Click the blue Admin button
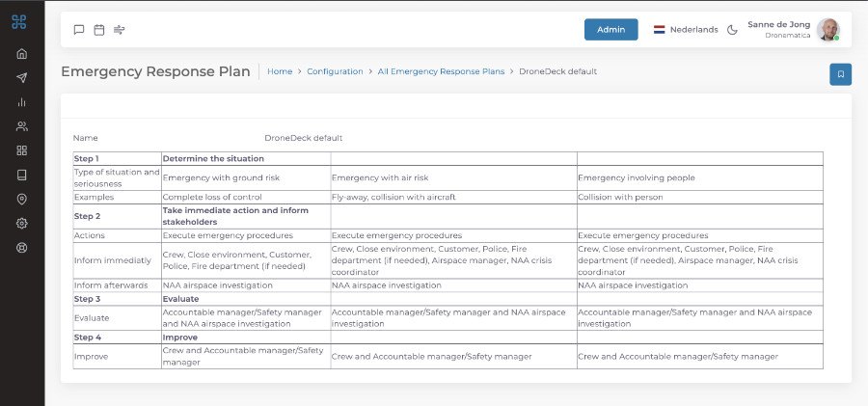Screen dimensions: 868x406 610,30
